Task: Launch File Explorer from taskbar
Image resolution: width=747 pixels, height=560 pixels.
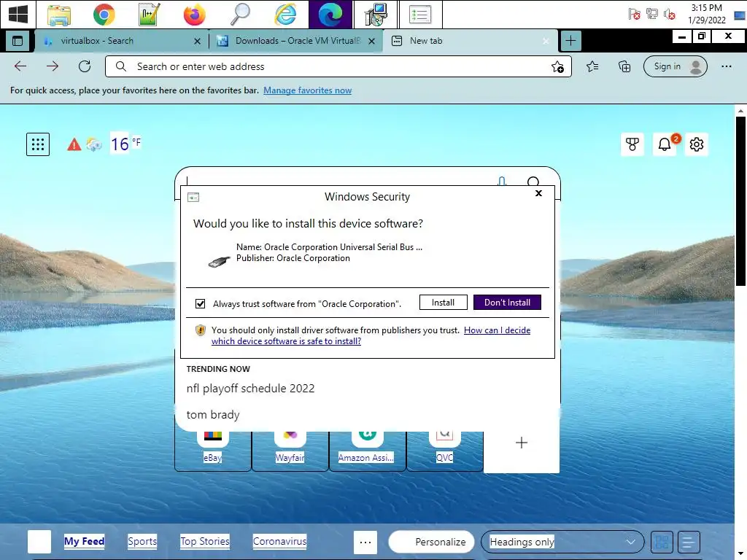Action: [59, 15]
